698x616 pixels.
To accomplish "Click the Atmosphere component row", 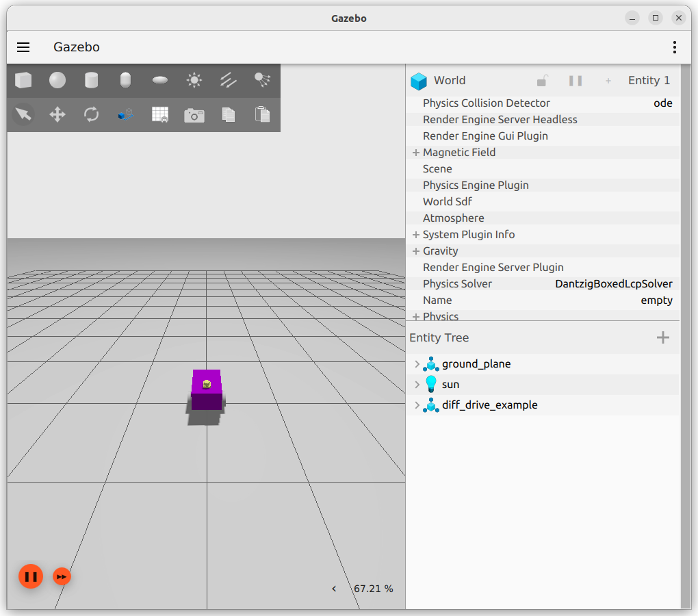I will click(x=543, y=218).
